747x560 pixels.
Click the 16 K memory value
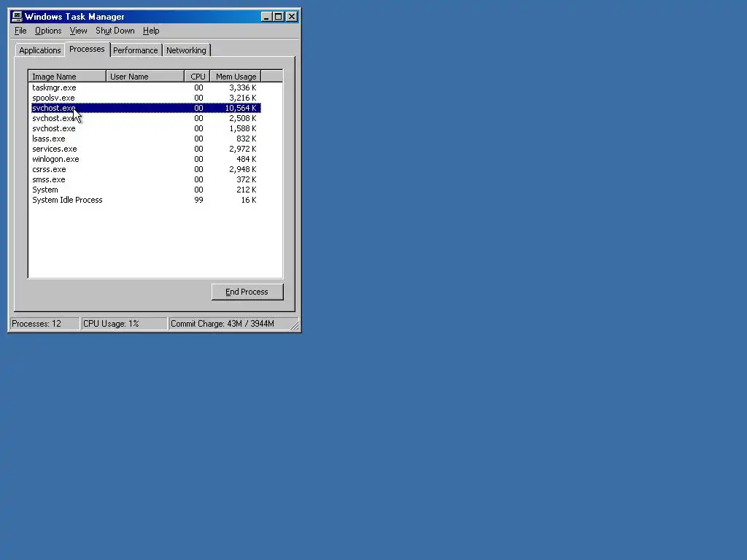click(x=249, y=200)
